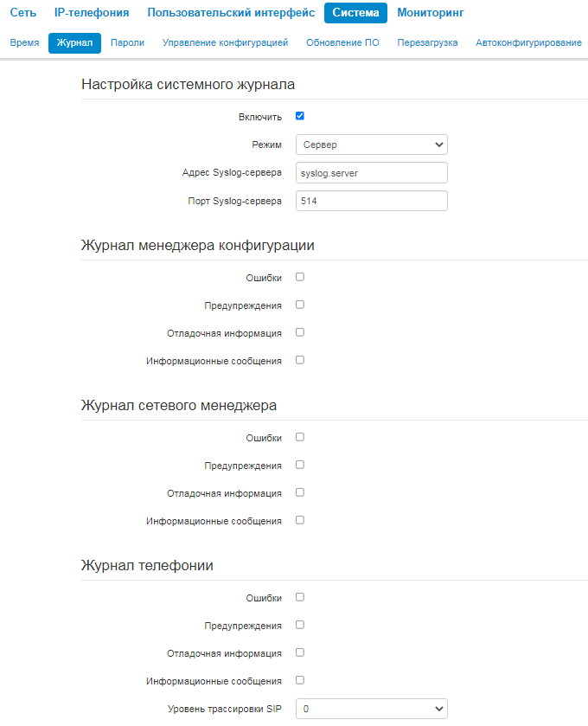The image size is (588, 726).
Task: Click the Адрес Syslog-сервера input field
Action: [x=371, y=173]
